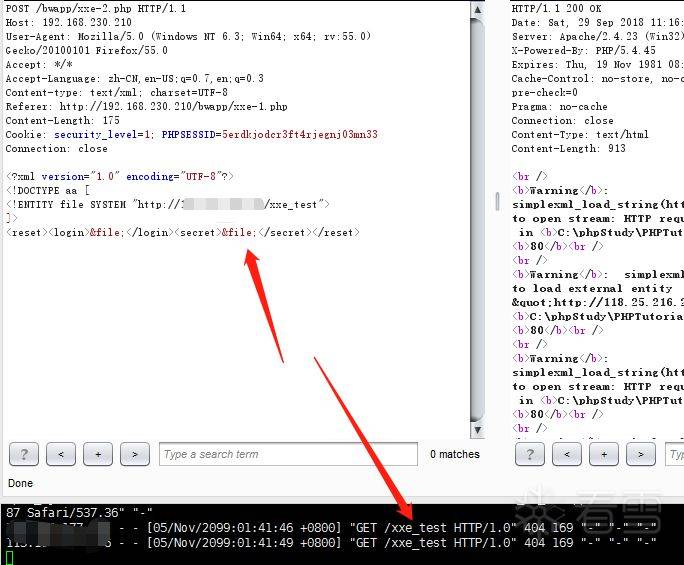Click the 'POST /bwapp/xxe-2.php HTTP/1.1' line
684x565 pixels.
tap(96, 8)
